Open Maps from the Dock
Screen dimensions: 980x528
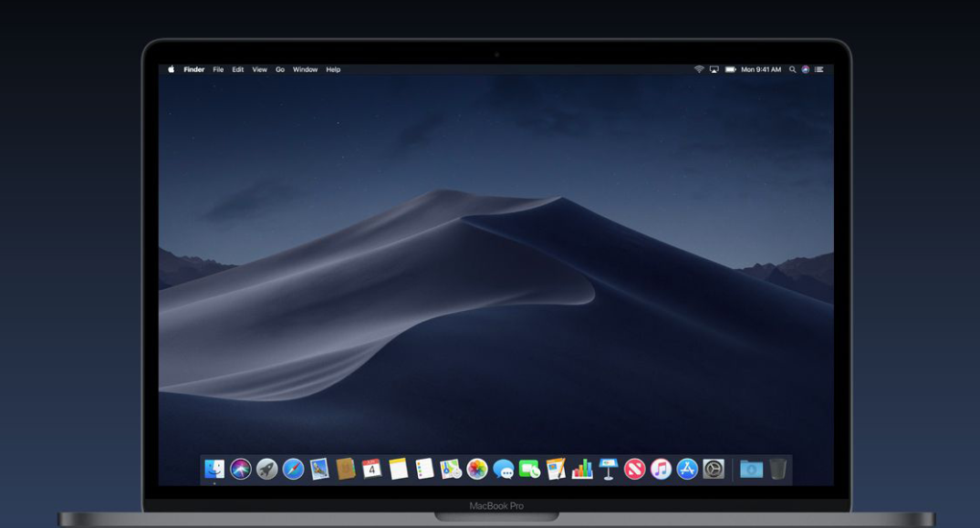451,469
